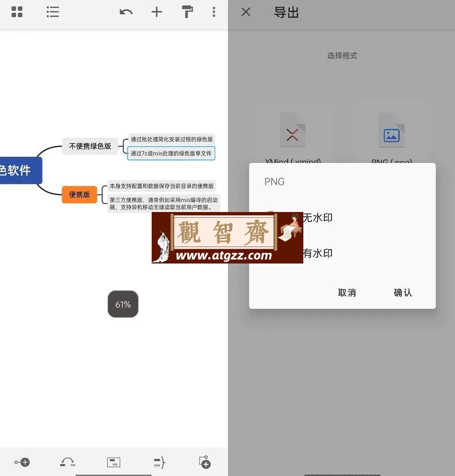Click the 取消 button

(347, 293)
